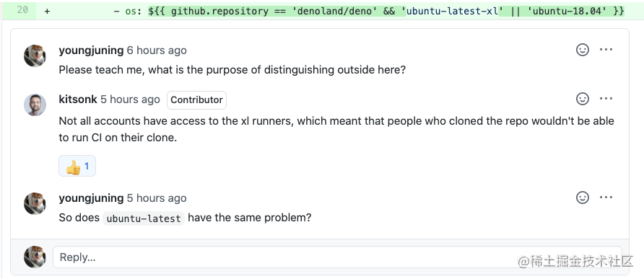Open three-dot menu on 'same problem' comment

click(606, 198)
